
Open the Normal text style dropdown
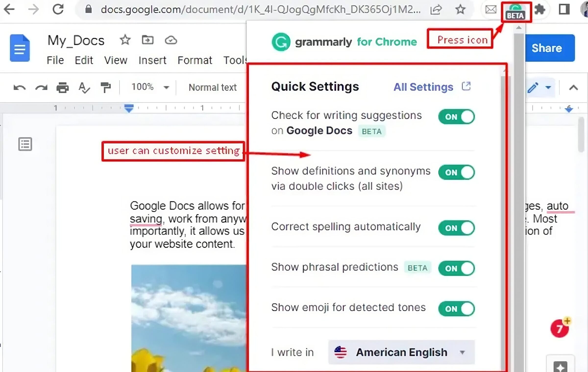pyautogui.click(x=213, y=87)
